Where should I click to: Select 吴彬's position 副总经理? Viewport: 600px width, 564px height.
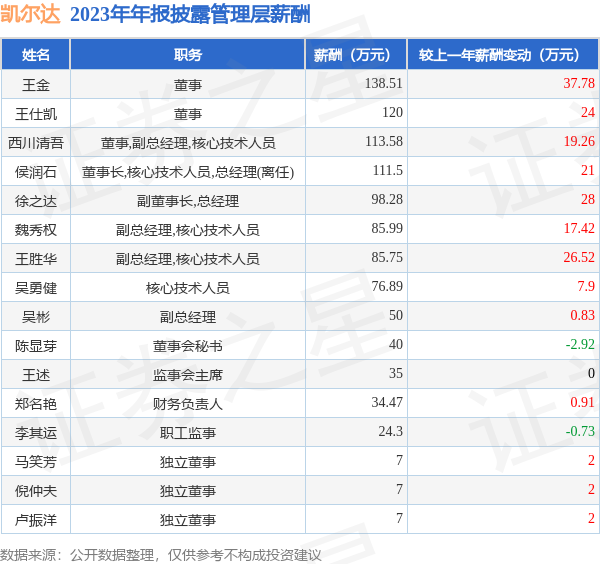(x=188, y=317)
